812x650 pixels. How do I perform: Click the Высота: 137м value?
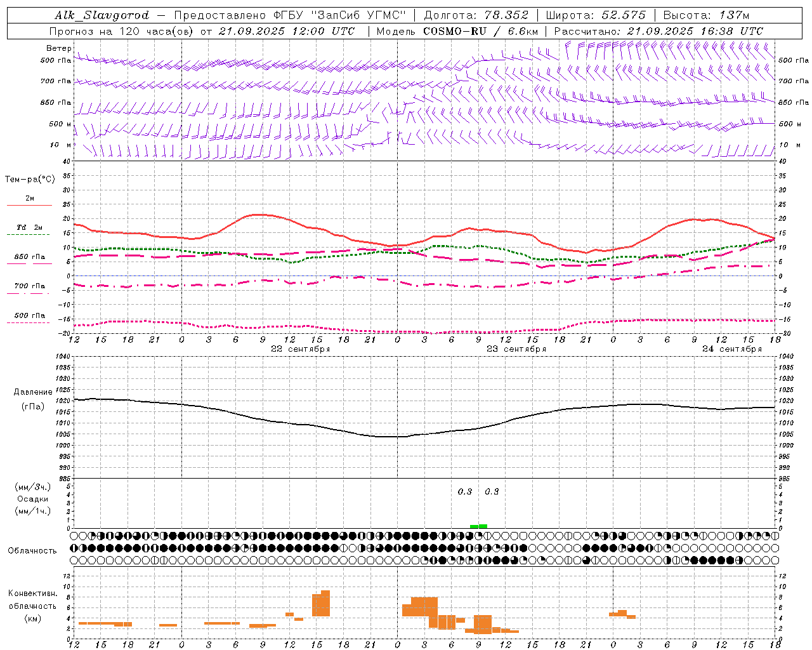pos(706,15)
